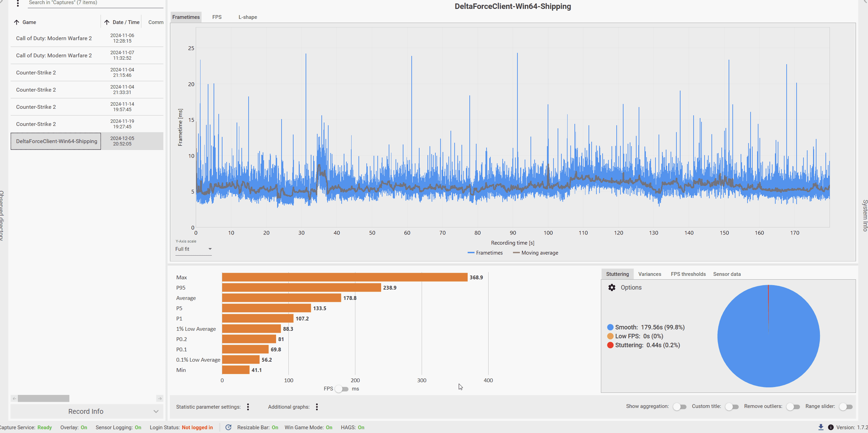Viewport: 868px width, 433px height.
Task: Open the Y-Axis scale Full fit dropdown
Action: click(x=193, y=249)
